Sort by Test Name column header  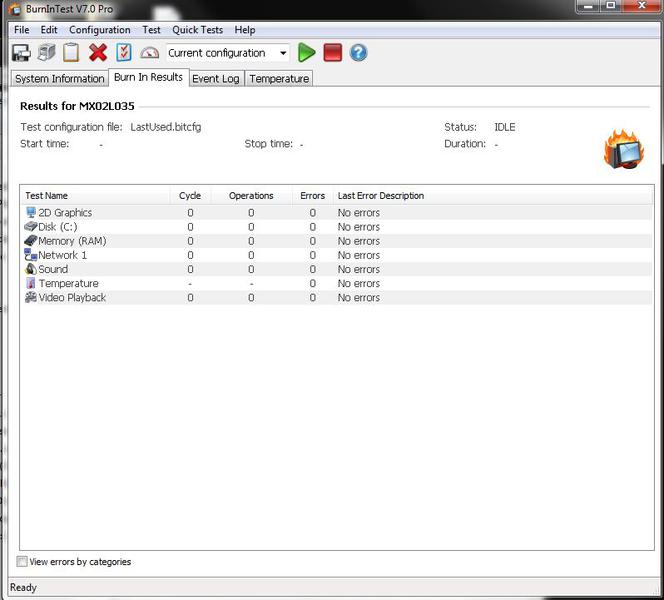pyautogui.click(x=95, y=196)
